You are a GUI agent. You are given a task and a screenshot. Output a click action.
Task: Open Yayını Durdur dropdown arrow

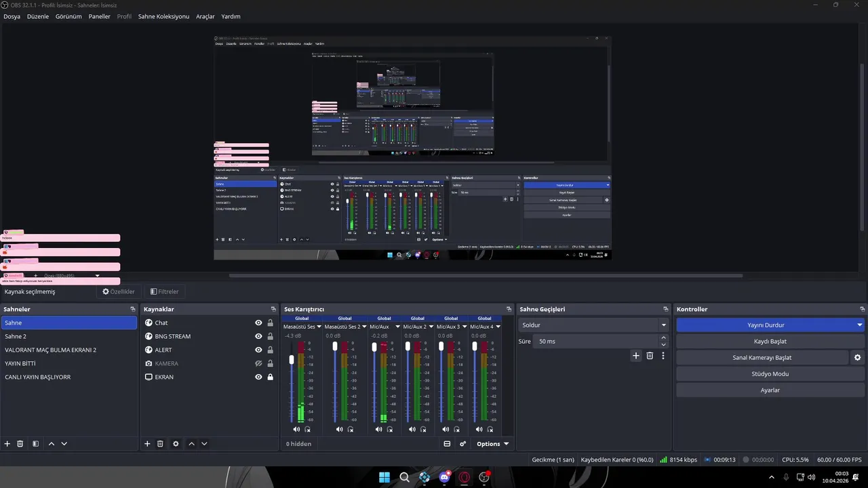(x=859, y=325)
